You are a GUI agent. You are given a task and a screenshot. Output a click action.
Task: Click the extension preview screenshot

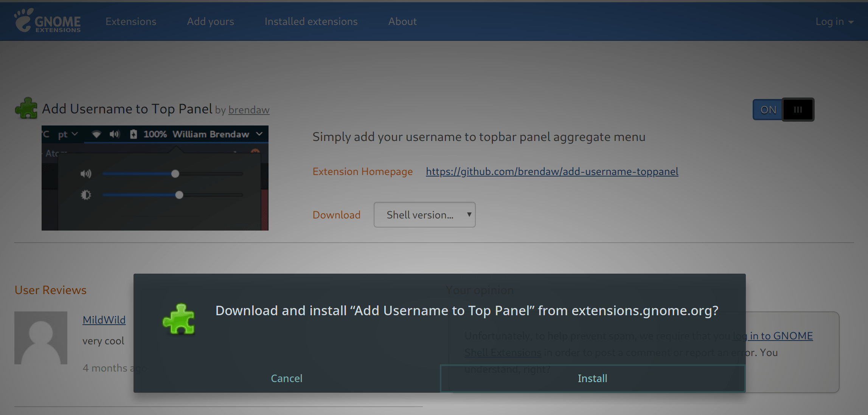tap(155, 178)
